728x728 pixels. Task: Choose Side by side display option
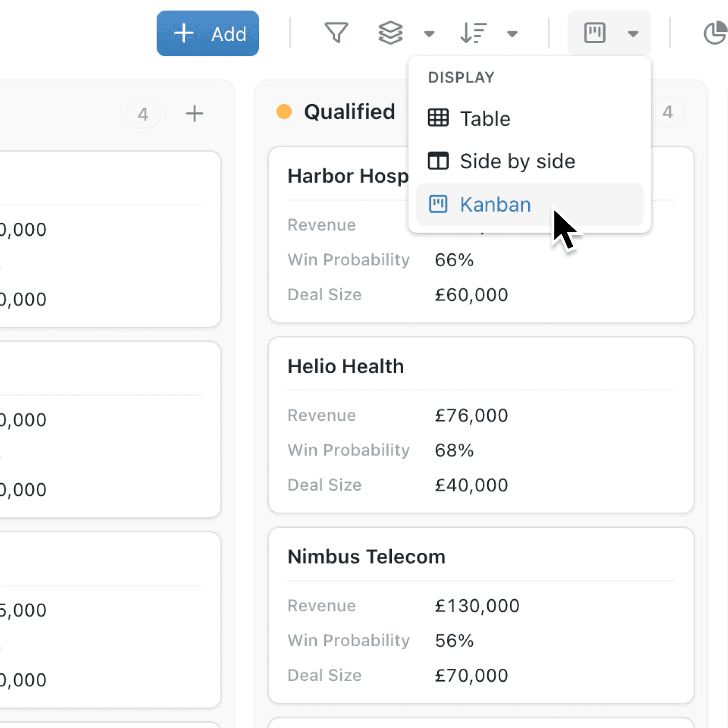point(530,161)
